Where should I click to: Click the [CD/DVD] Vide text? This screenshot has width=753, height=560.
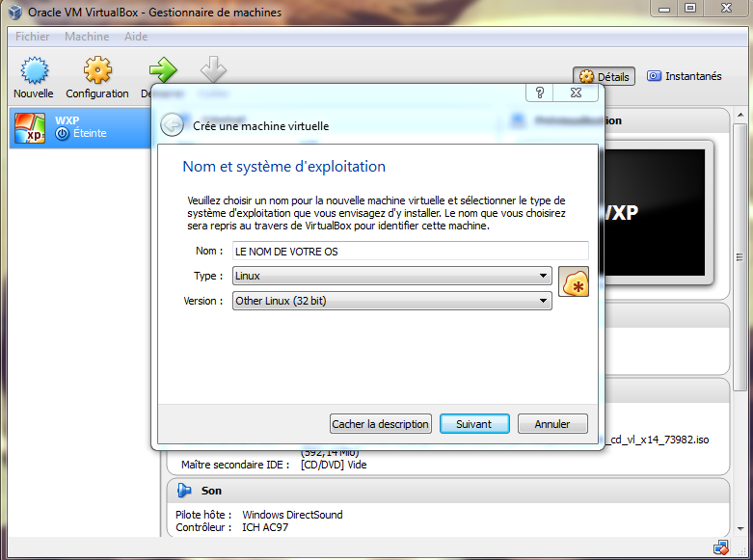click(334, 465)
